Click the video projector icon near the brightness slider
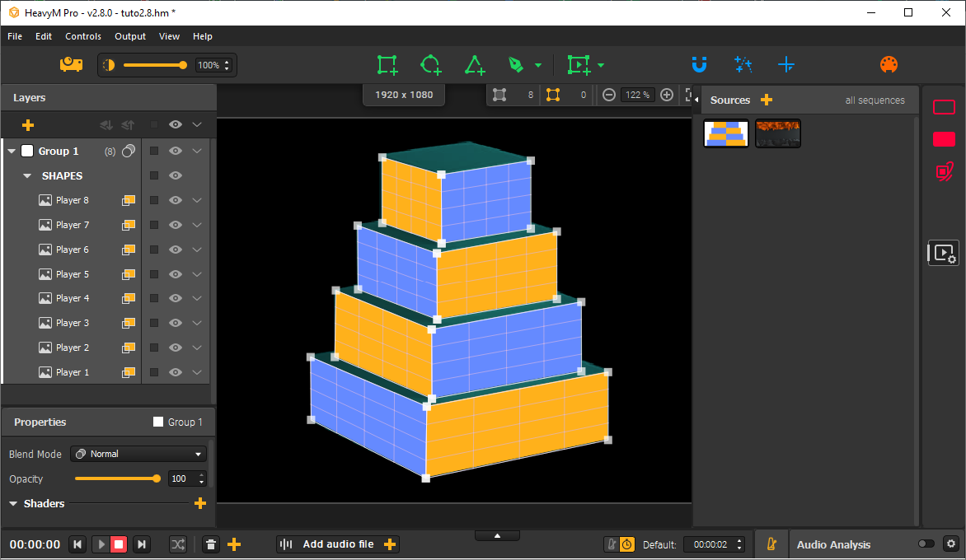The image size is (966, 560). tap(71, 64)
